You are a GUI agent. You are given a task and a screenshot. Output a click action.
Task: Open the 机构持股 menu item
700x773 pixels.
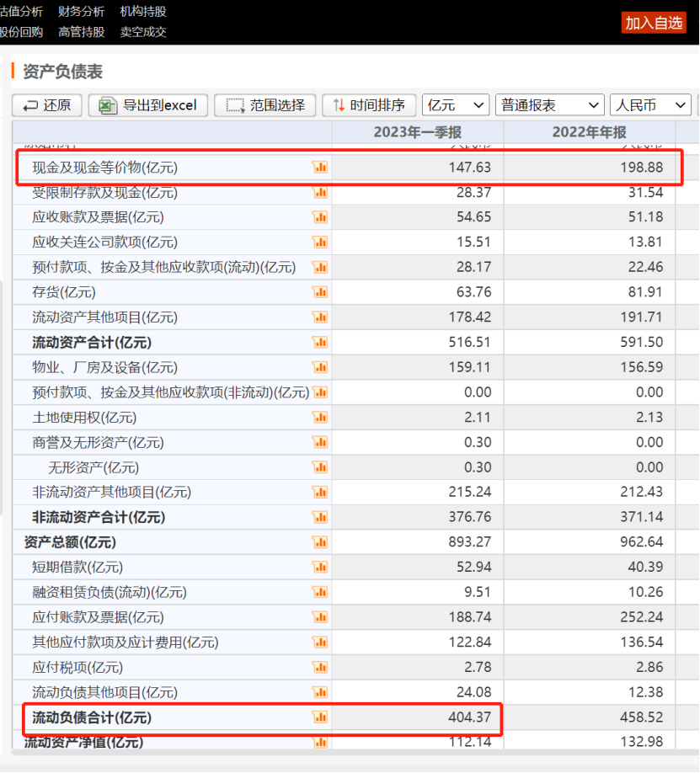(x=143, y=11)
